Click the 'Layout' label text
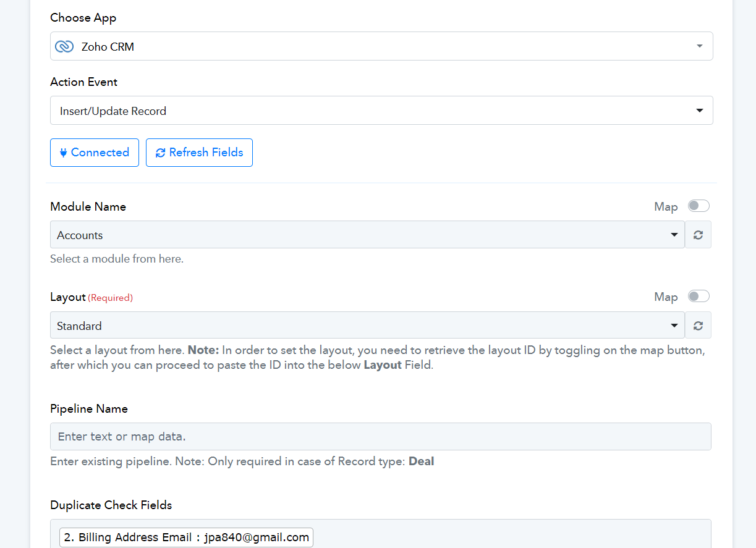Screen dimensions: 756x548 click(68, 297)
